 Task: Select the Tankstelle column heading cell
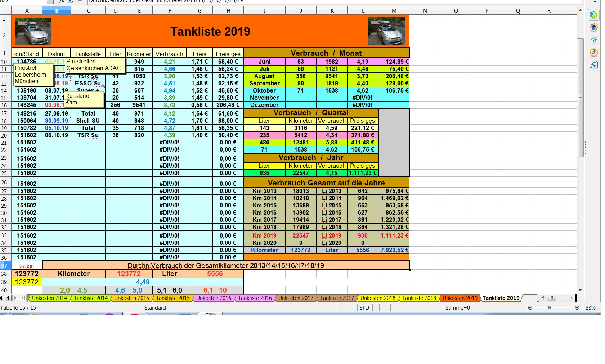(x=88, y=54)
